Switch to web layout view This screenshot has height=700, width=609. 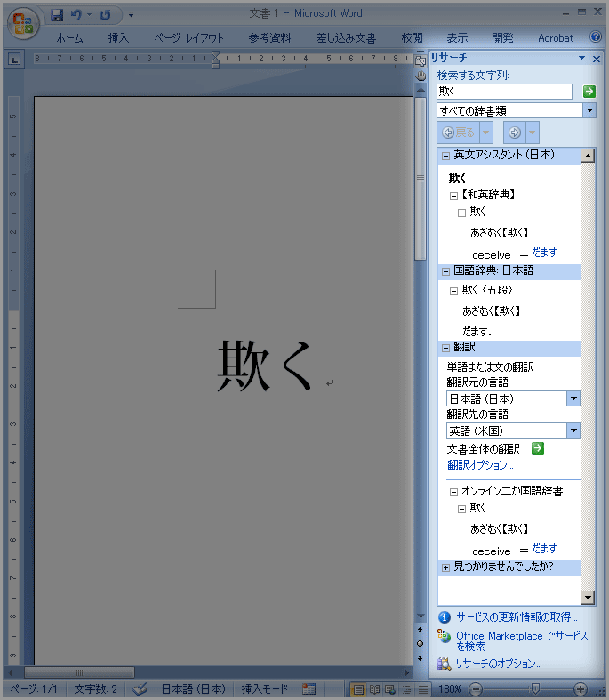[x=390, y=689]
